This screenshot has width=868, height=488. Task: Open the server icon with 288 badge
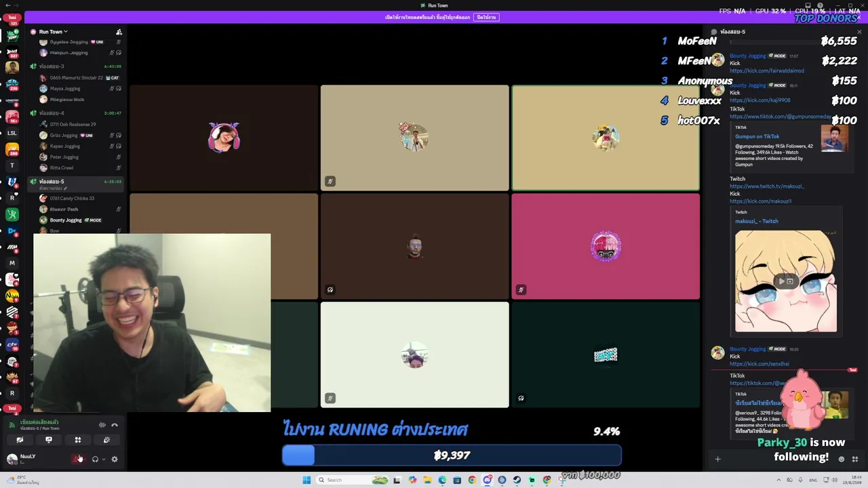(12, 149)
